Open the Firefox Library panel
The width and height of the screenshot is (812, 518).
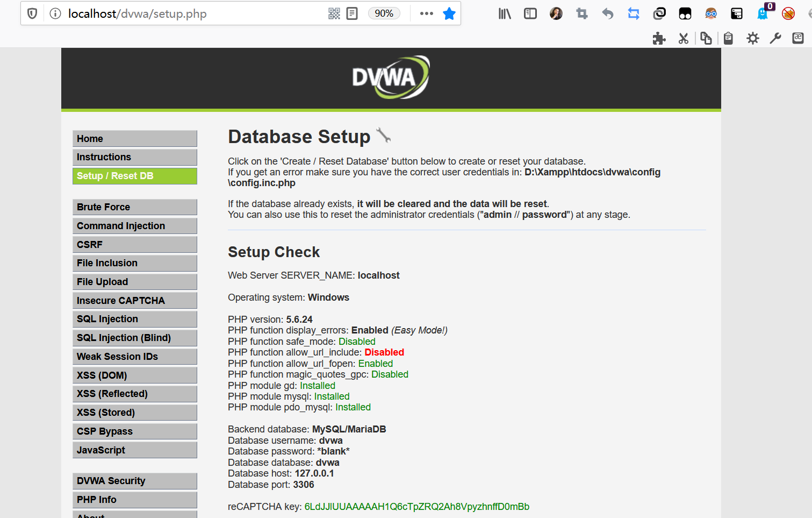pos(504,13)
